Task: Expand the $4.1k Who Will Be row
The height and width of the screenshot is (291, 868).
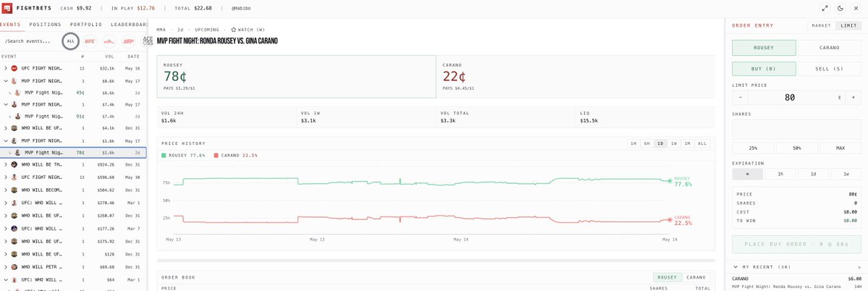Action: 6,128
